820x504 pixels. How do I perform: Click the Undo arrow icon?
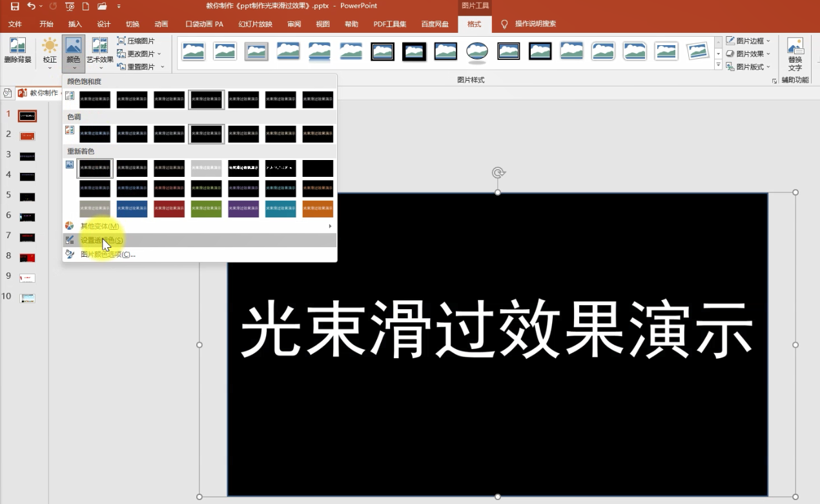coord(32,6)
